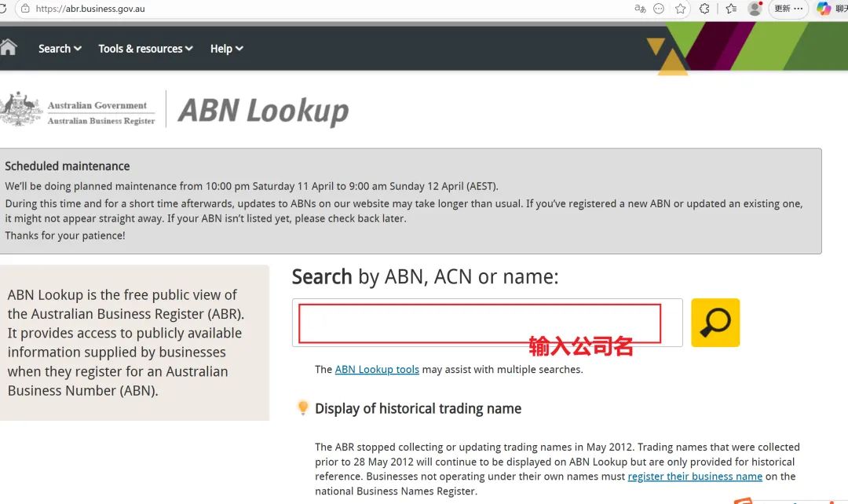Open the ABN Lookup tools link
This screenshot has width=848, height=504.
tap(377, 369)
